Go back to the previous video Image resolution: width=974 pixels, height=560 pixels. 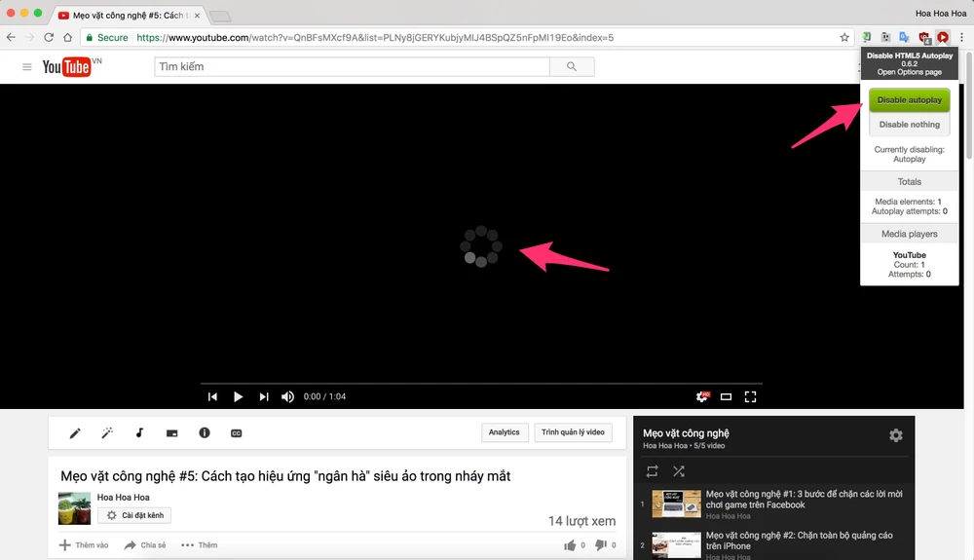(x=212, y=396)
